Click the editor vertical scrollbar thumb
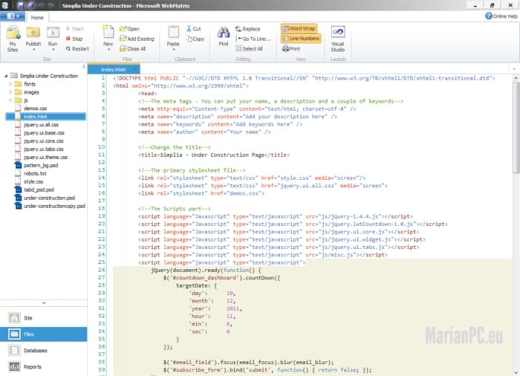 point(516,127)
